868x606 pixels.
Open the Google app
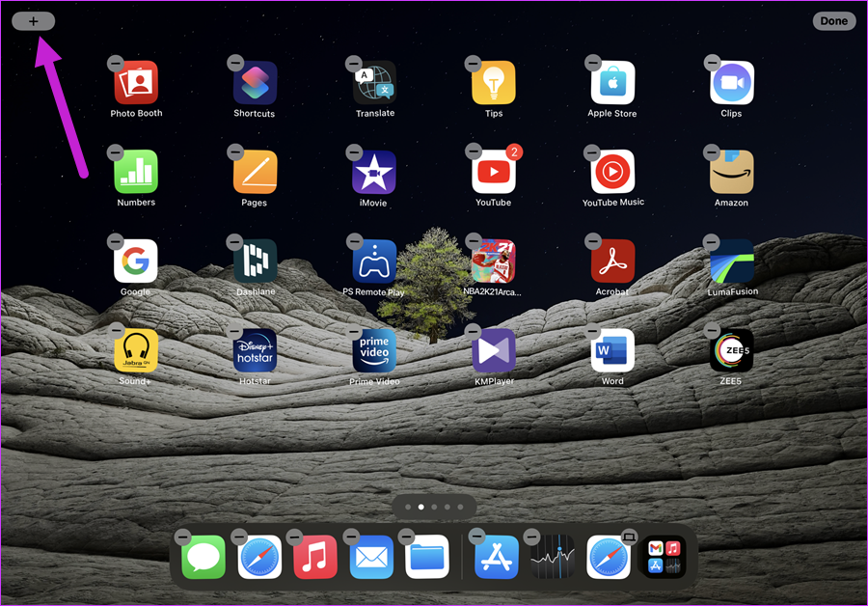click(x=136, y=261)
